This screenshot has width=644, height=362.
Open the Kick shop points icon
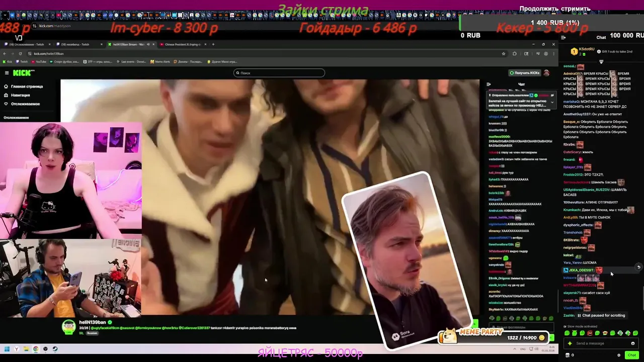coord(568,355)
